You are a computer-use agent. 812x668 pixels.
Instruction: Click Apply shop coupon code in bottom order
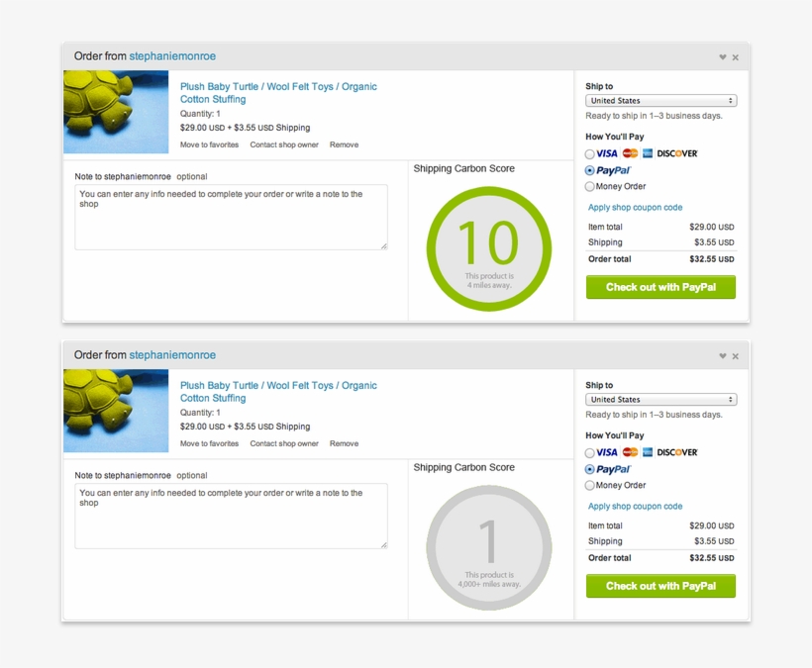tap(635, 506)
